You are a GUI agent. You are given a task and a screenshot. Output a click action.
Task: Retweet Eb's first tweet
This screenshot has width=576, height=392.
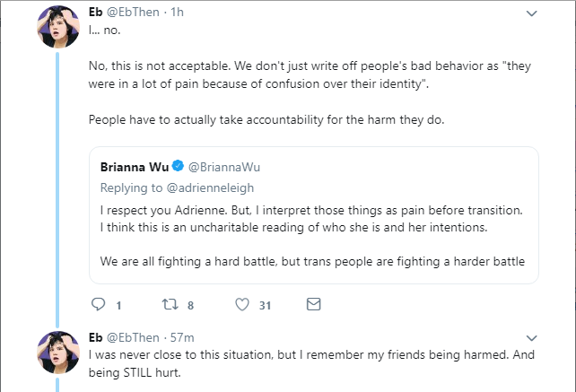coord(170,304)
